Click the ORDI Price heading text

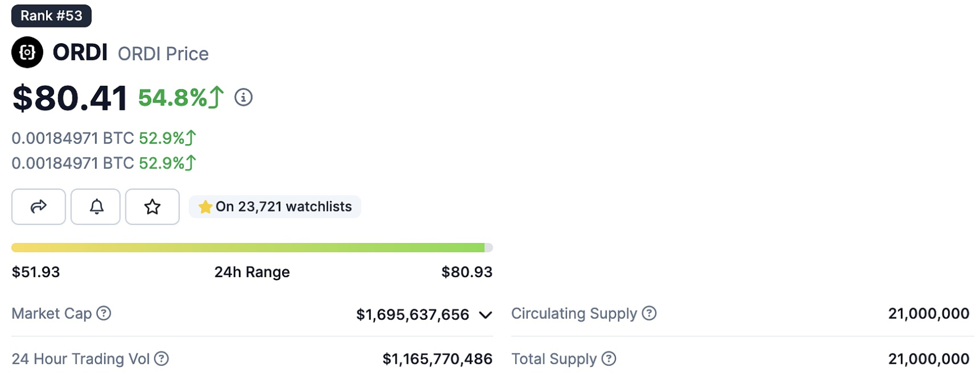[x=163, y=54]
